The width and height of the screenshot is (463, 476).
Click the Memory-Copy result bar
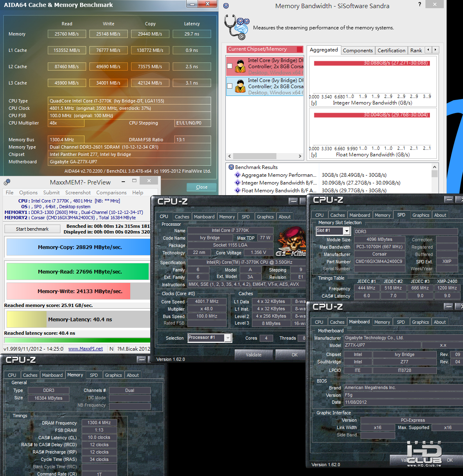click(79, 247)
